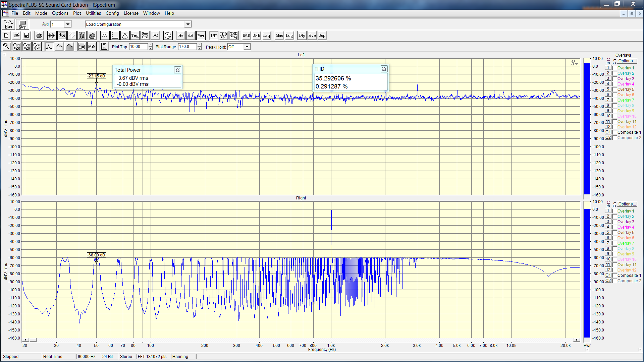
Task: Open FFT settings button
Action: coord(105,36)
